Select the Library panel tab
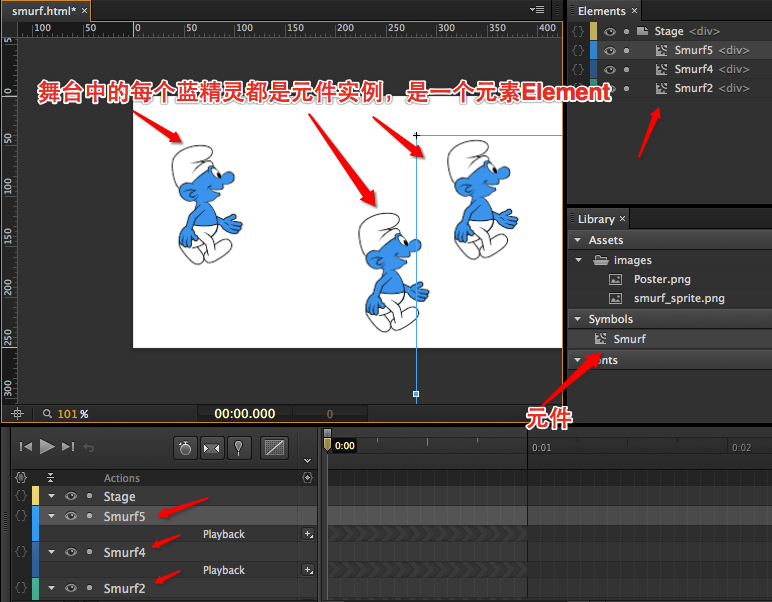This screenshot has height=602, width=772. click(596, 219)
